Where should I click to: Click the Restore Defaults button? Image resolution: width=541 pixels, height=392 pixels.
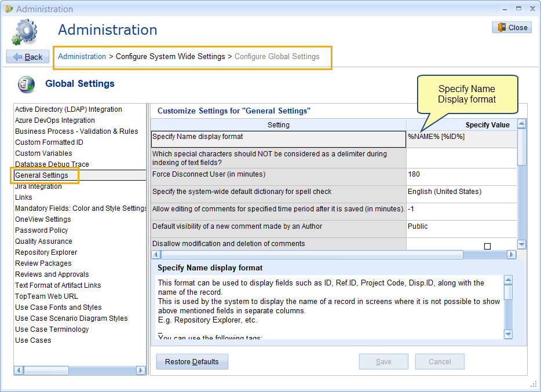click(192, 362)
